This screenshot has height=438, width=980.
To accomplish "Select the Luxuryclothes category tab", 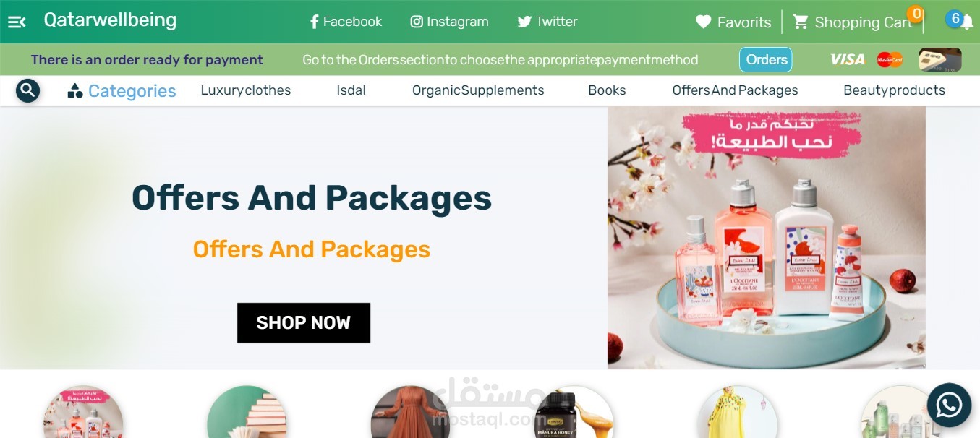I will pos(246,90).
